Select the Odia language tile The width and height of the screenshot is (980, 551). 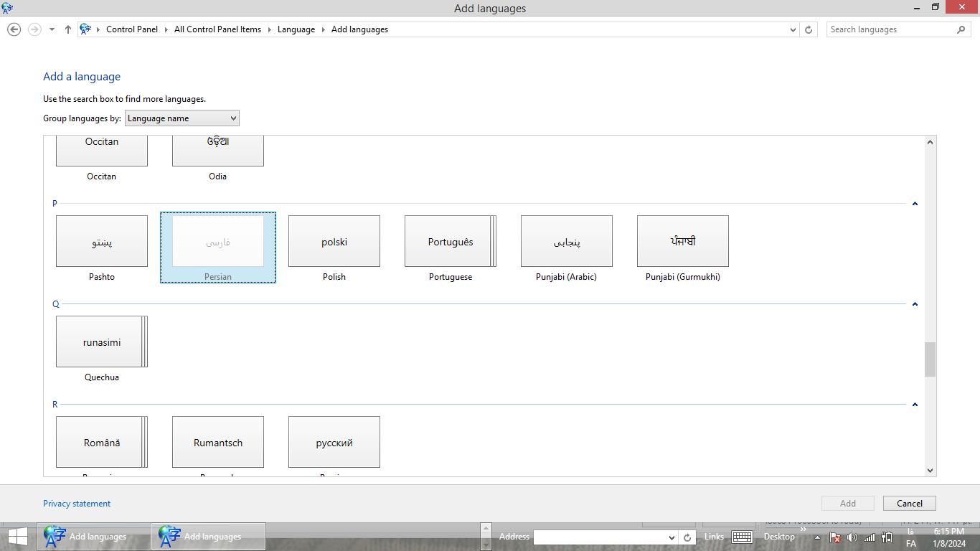218,158
